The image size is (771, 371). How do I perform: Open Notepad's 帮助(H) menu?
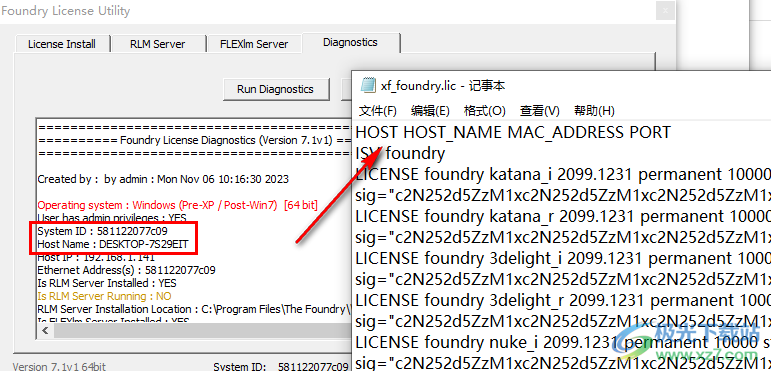[594, 111]
